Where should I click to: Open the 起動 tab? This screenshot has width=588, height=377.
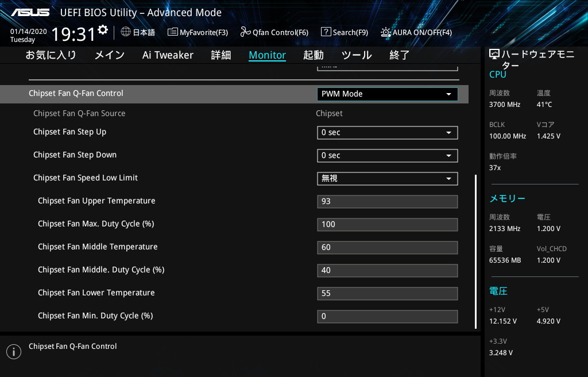314,55
